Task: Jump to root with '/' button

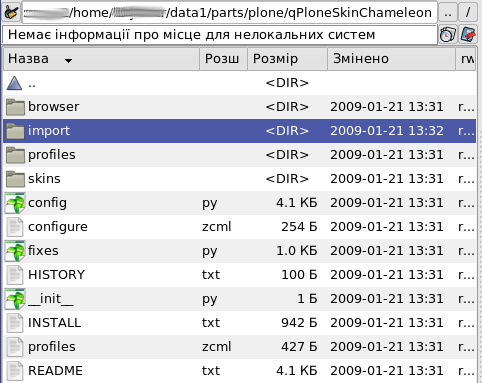Action: 468,13
